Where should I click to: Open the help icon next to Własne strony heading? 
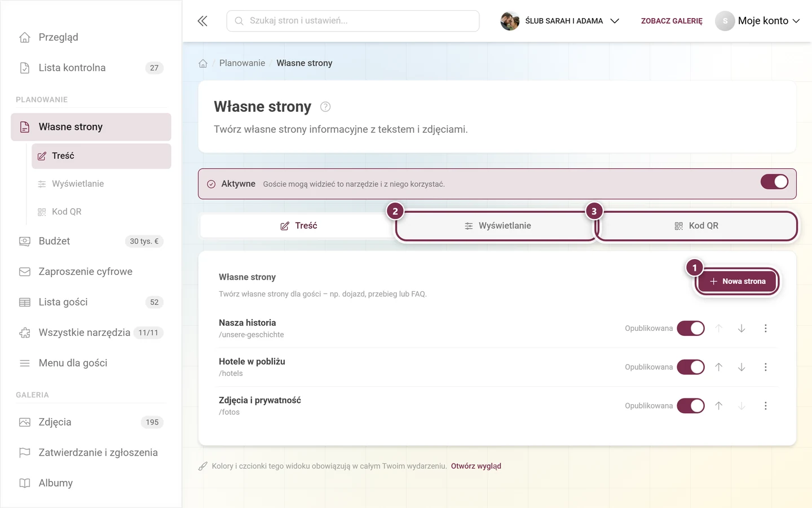[x=325, y=107]
